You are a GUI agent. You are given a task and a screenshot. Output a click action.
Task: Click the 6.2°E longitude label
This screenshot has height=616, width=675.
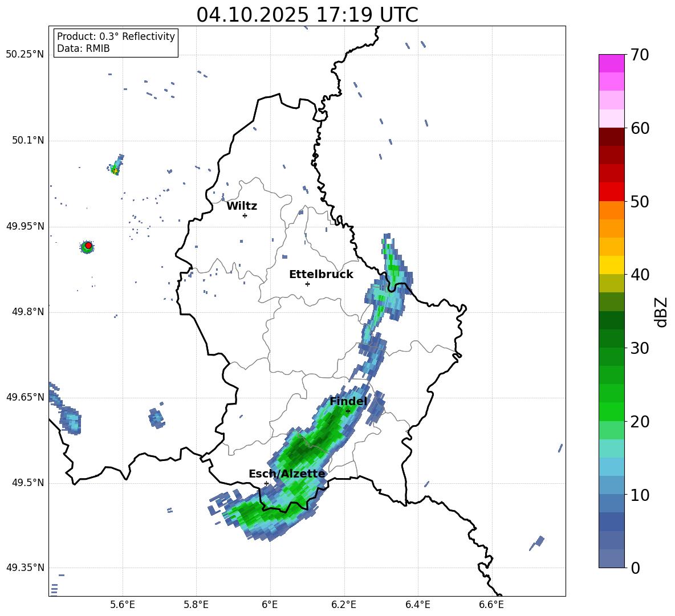344,605
